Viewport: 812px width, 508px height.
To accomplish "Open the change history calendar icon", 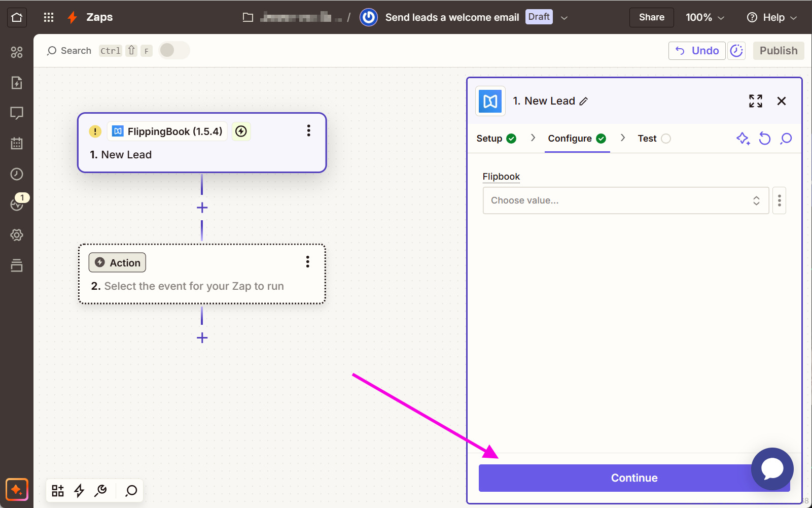I will (x=17, y=144).
